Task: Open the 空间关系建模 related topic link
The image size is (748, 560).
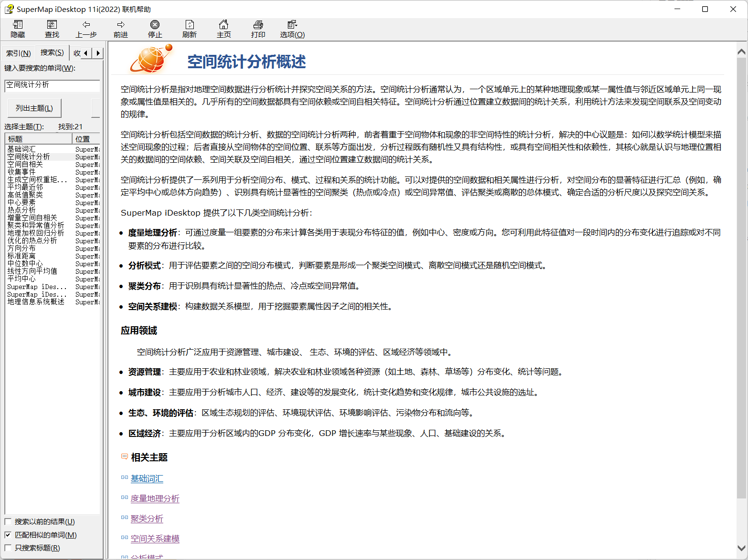Action: (x=155, y=539)
